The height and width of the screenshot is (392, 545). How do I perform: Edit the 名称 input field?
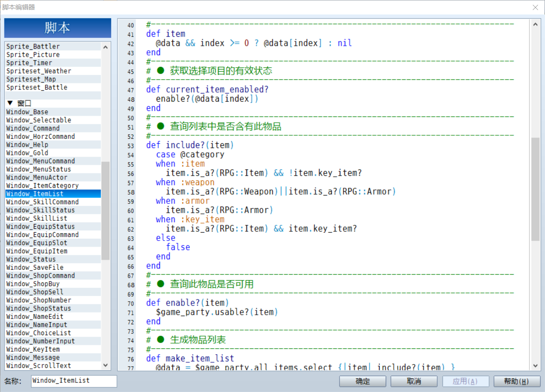74,381
